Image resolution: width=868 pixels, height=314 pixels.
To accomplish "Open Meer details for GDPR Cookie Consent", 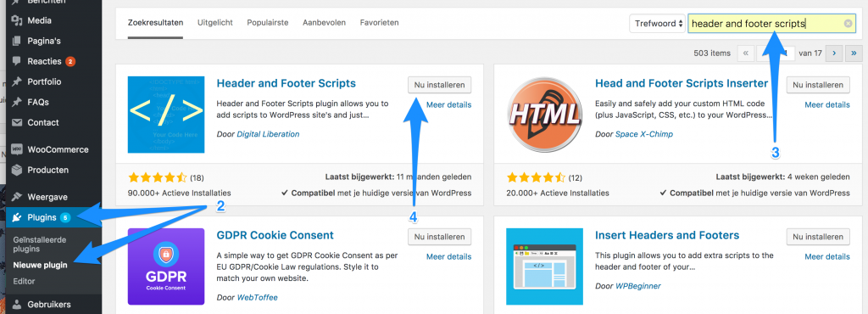I will 448,256.
